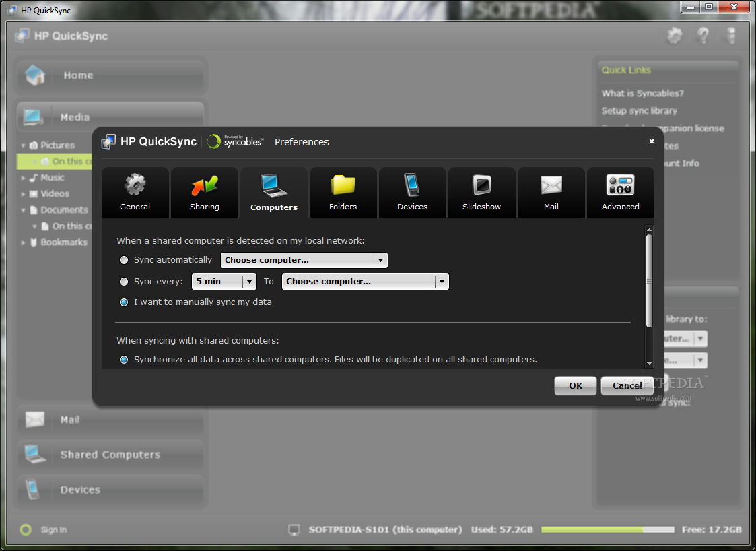Open the Setup sync library quick link

coord(639,111)
